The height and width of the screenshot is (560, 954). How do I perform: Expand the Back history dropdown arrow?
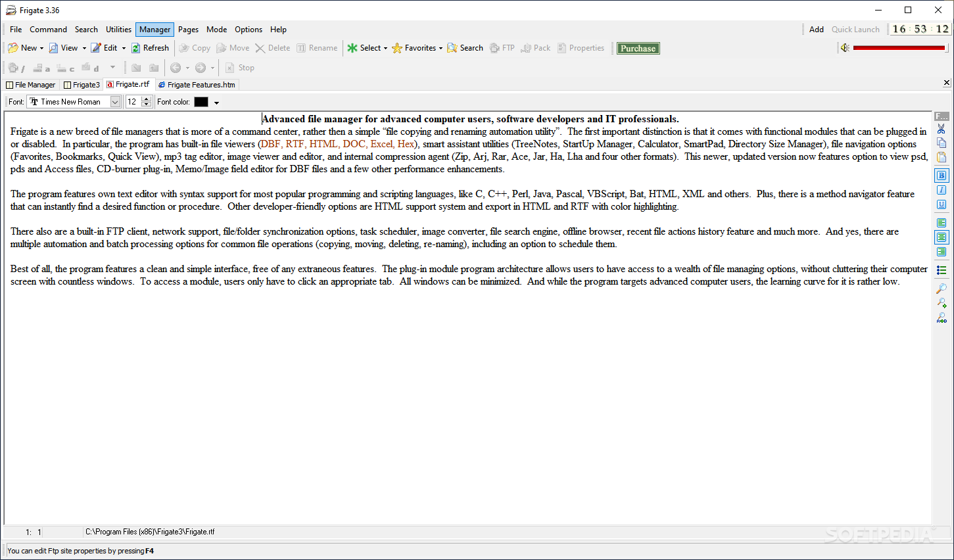tap(187, 68)
